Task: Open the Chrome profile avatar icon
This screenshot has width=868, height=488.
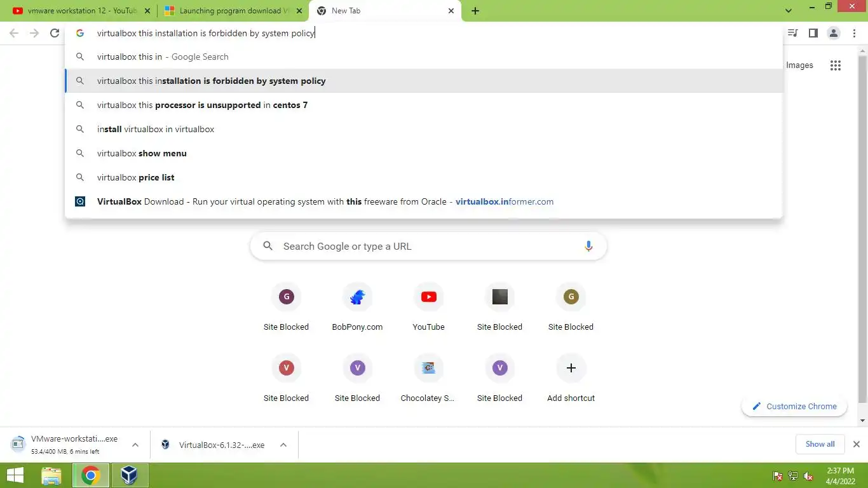Action: [834, 33]
